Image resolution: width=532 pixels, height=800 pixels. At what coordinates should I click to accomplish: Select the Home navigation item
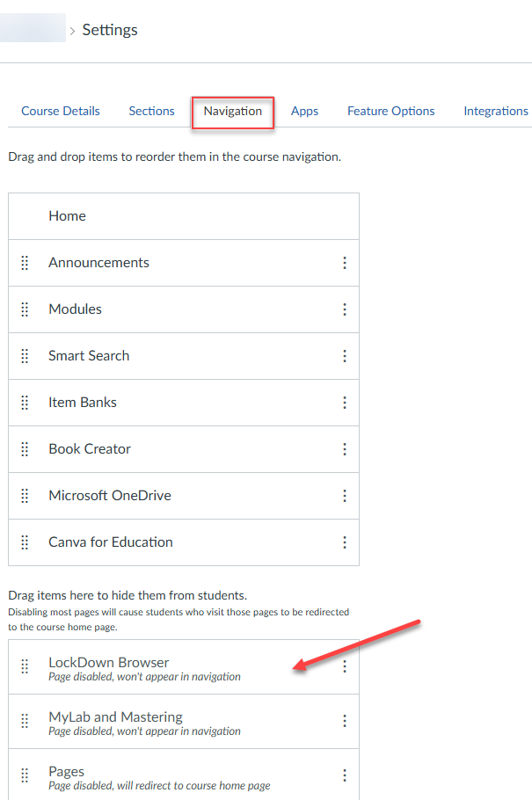tap(68, 216)
